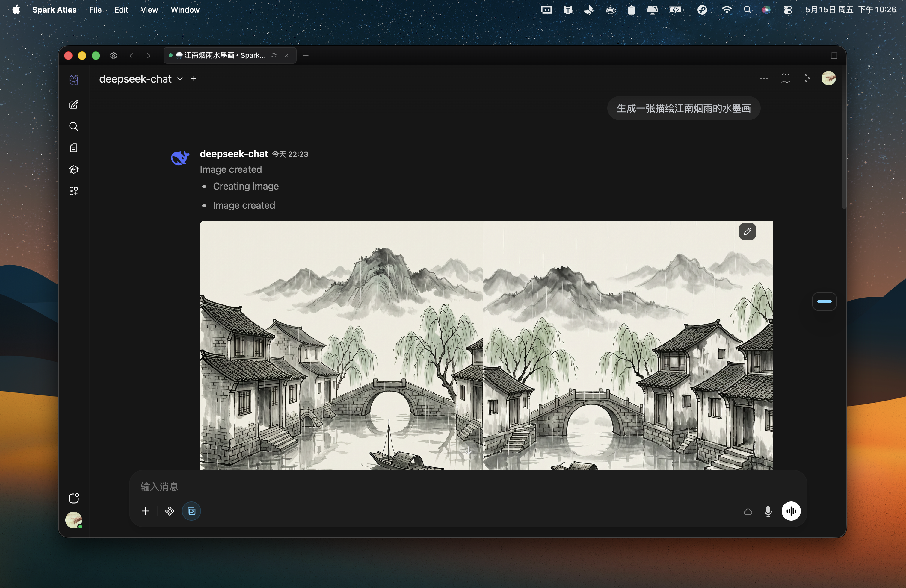Expand the deepseek-chat model dropdown
Screen dimensions: 906x588
pos(180,79)
